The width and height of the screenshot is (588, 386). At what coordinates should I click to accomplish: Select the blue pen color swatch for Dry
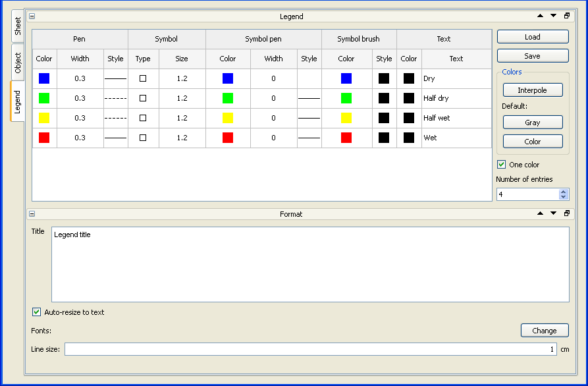(44, 78)
